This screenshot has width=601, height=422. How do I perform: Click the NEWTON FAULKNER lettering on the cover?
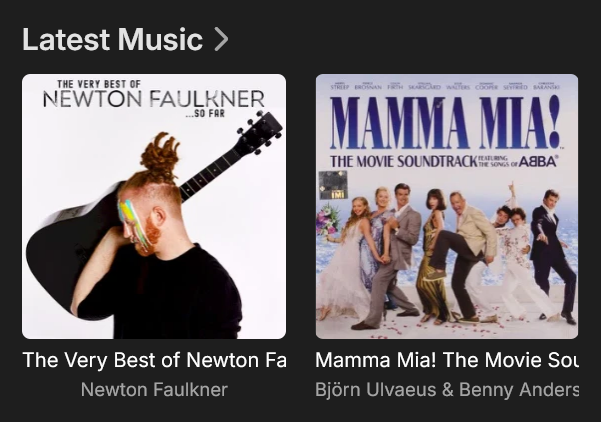154,99
